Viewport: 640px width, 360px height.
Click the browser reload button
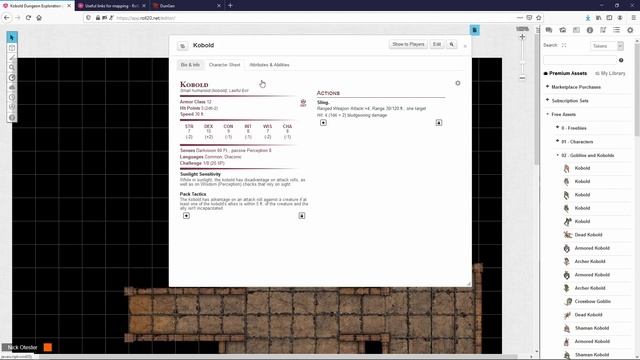coord(28,18)
